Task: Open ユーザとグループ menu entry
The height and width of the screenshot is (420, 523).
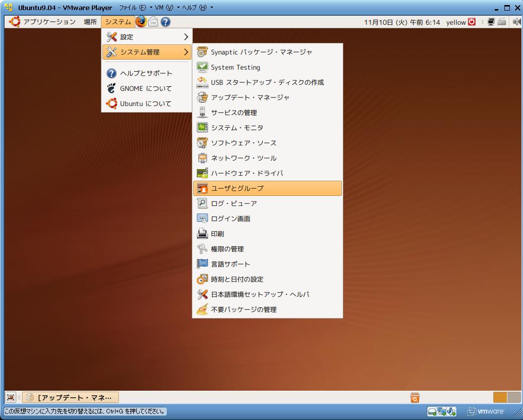Action: click(268, 188)
